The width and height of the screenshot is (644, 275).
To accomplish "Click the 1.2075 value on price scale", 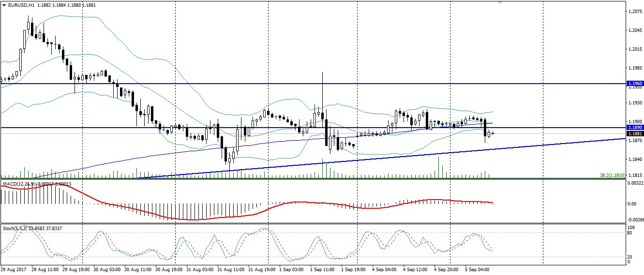I will coord(635,11).
